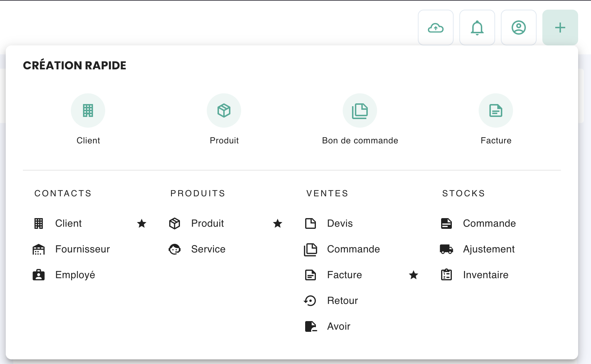The height and width of the screenshot is (364, 591).
Task: Click Ajustement under Stocks
Action: click(x=489, y=249)
